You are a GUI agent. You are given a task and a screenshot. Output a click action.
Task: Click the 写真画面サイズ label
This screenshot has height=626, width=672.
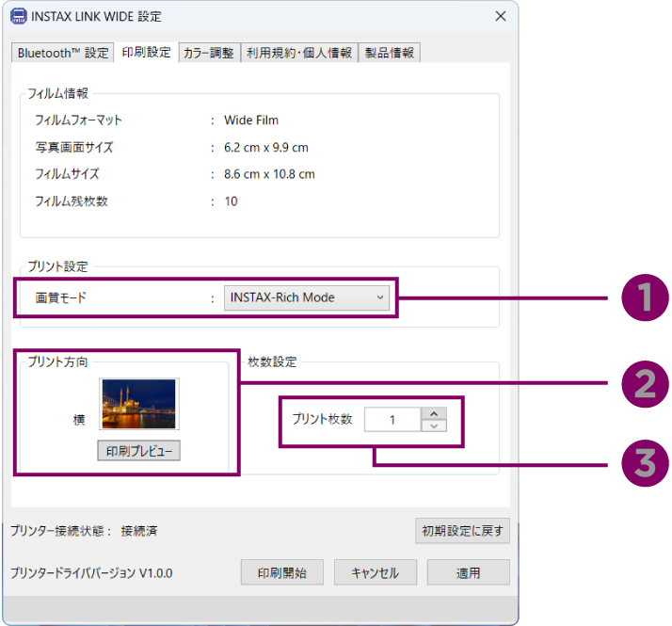point(74,148)
